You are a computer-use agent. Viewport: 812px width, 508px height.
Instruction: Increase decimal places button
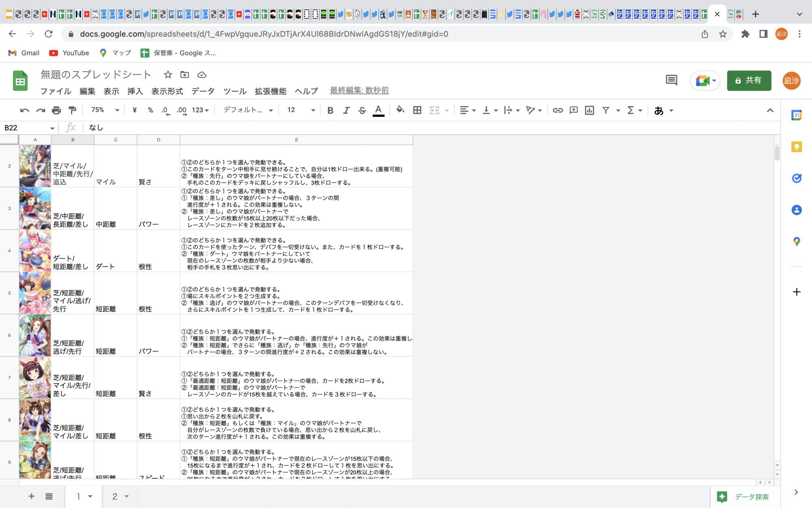182,110
